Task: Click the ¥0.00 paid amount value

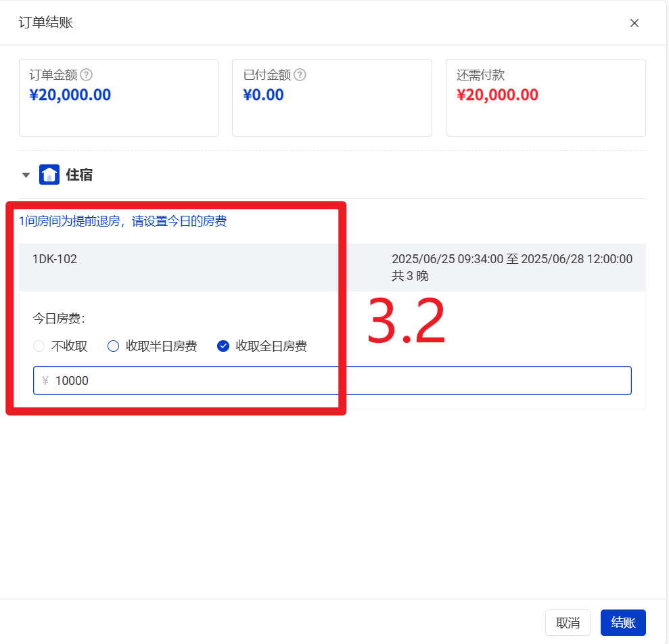Action: click(x=263, y=95)
